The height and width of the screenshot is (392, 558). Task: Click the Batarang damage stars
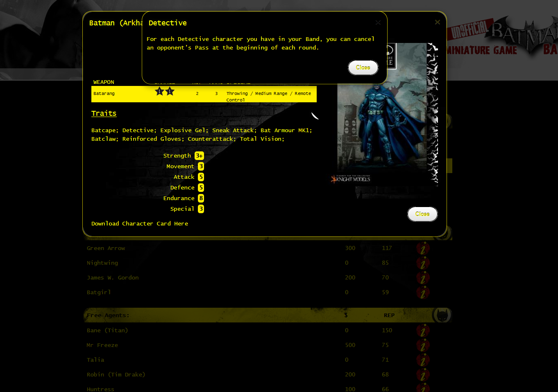(165, 91)
